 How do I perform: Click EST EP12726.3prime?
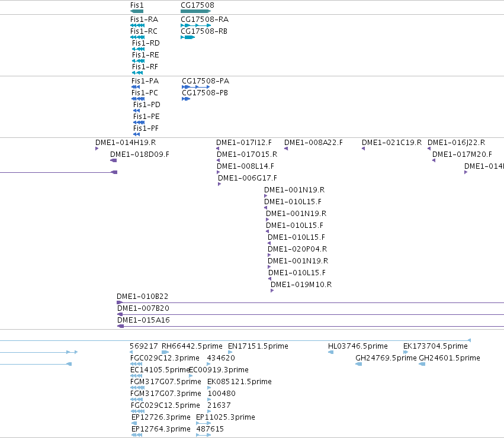161,418
